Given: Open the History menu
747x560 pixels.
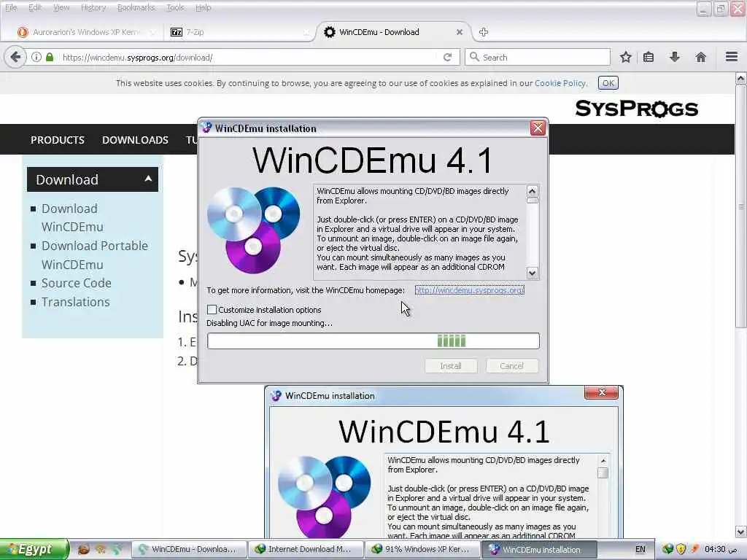Looking at the screenshot, I should point(93,7).
